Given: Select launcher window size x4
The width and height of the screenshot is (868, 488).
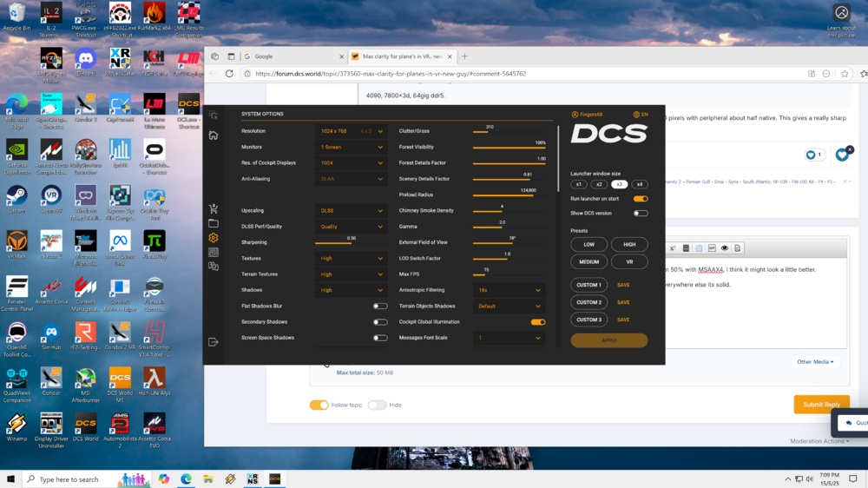Looking at the screenshot, I should 640,184.
